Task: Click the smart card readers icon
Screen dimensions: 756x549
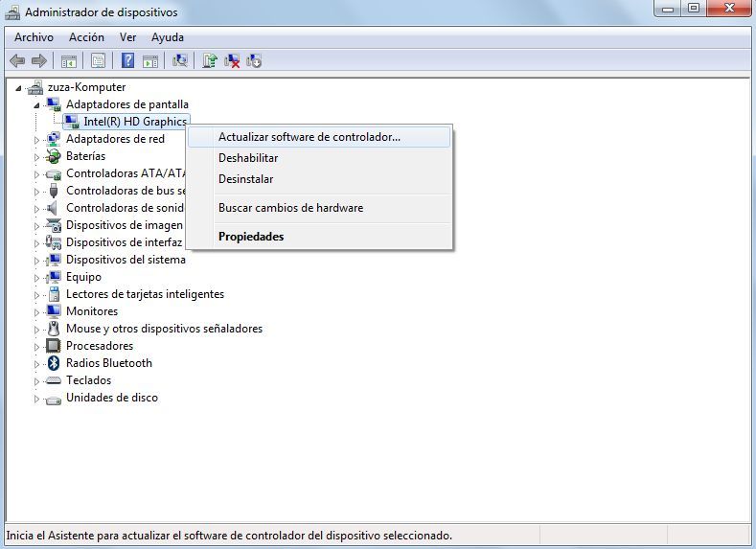Action: (x=55, y=294)
